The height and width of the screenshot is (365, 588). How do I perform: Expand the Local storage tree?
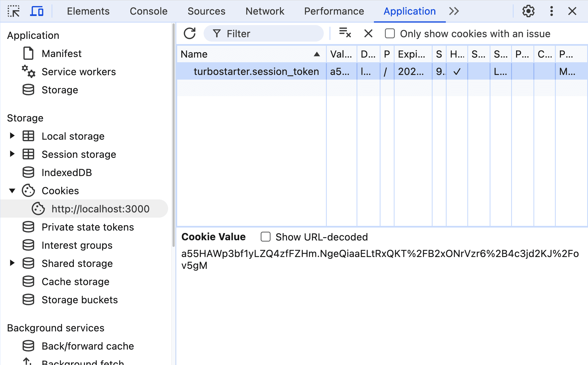click(12, 136)
